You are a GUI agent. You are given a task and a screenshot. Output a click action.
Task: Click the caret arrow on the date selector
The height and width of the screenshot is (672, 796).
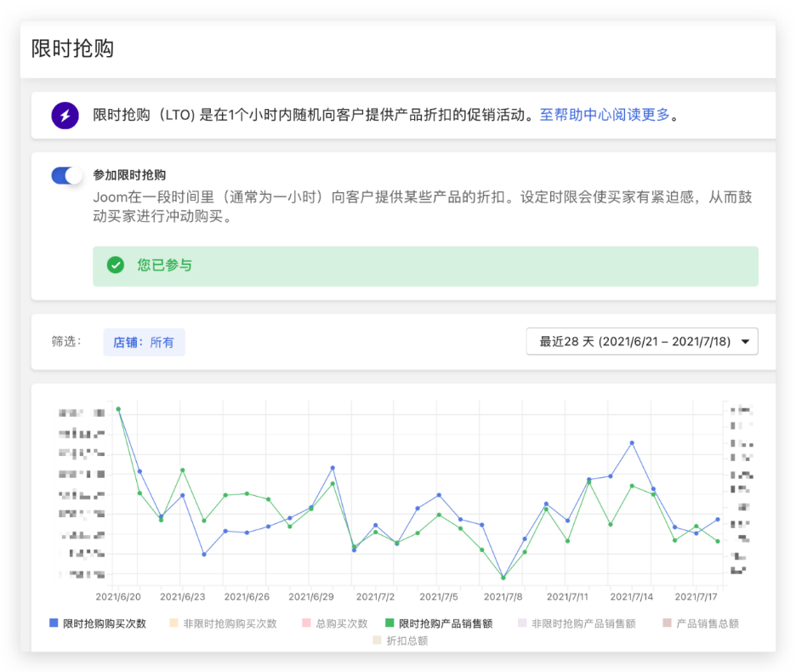[746, 341]
